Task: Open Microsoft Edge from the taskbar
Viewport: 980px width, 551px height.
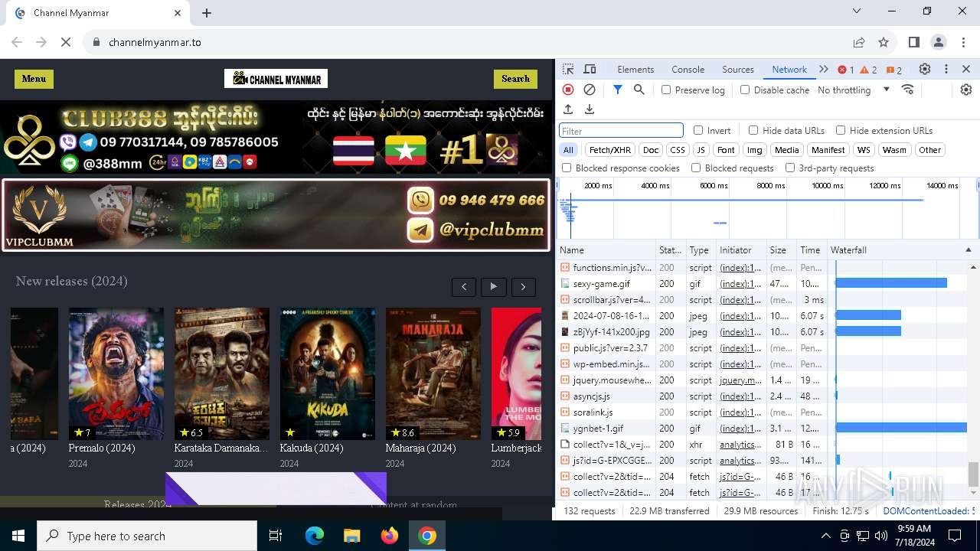Action: pyautogui.click(x=315, y=536)
